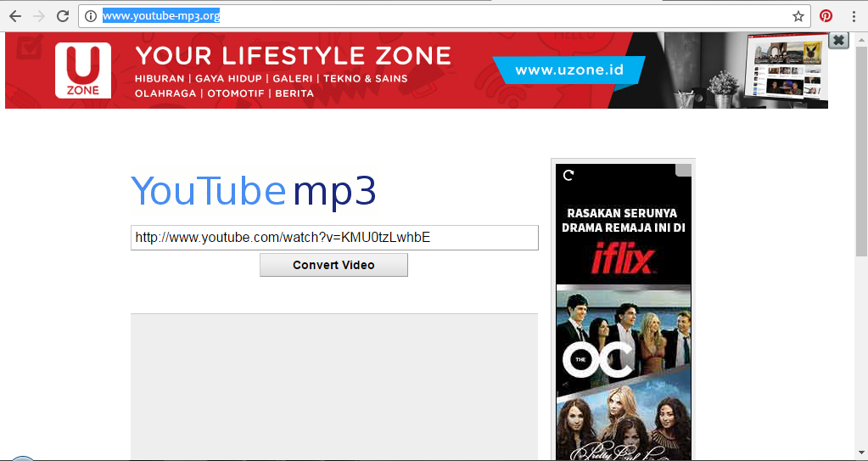Reload the page with the refresh icon

click(x=63, y=16)
